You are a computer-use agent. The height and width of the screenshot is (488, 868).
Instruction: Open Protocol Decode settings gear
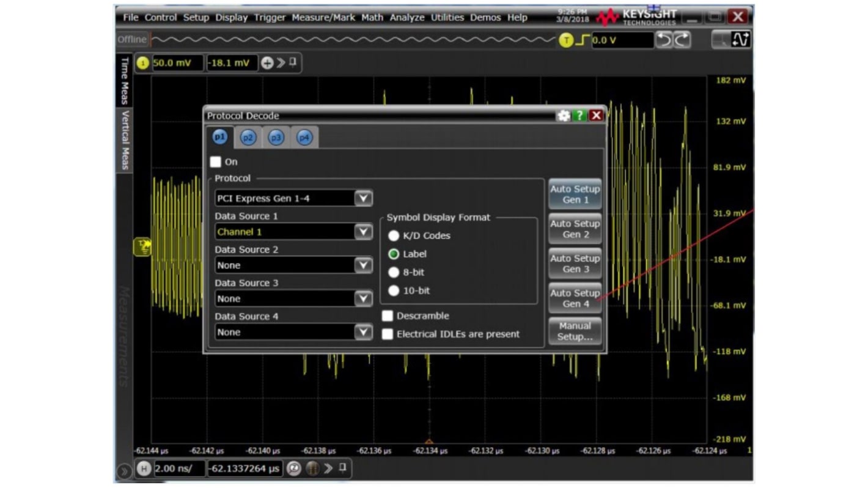563,116
